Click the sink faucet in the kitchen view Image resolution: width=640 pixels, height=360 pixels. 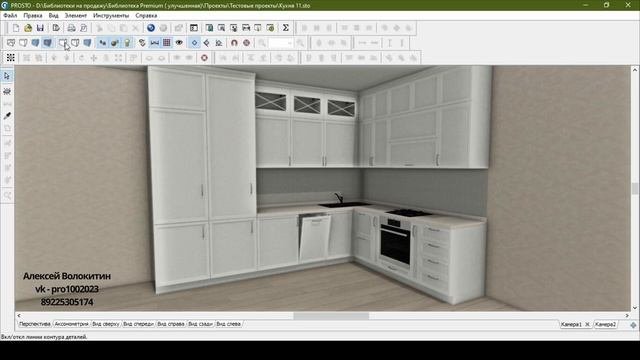(x=339, y=198)
